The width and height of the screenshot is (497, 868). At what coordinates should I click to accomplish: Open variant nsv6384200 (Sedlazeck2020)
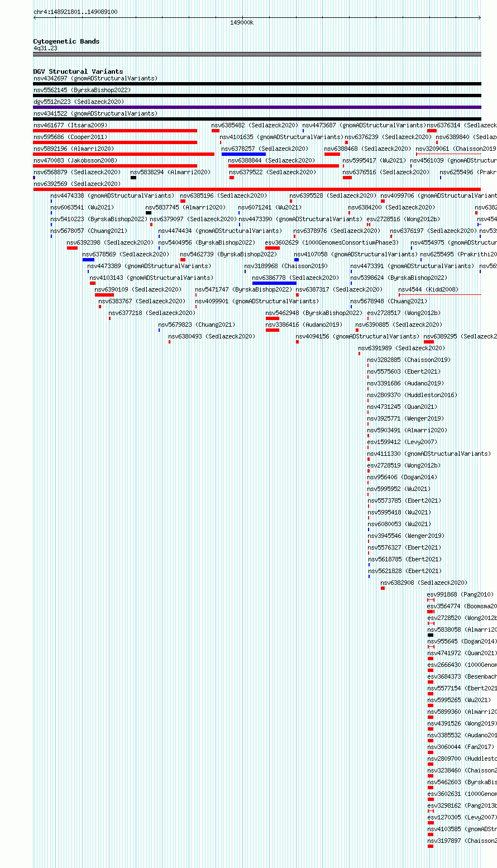[391, 207]
